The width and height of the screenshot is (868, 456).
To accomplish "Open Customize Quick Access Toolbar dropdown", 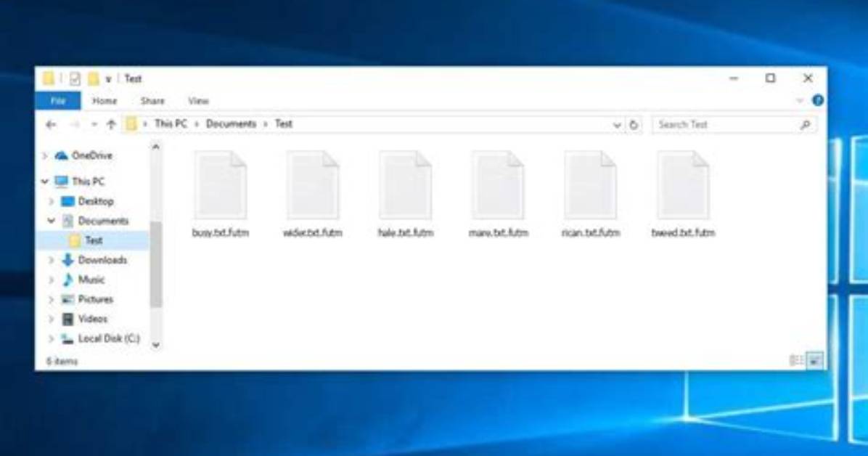I will pos(109,79).
